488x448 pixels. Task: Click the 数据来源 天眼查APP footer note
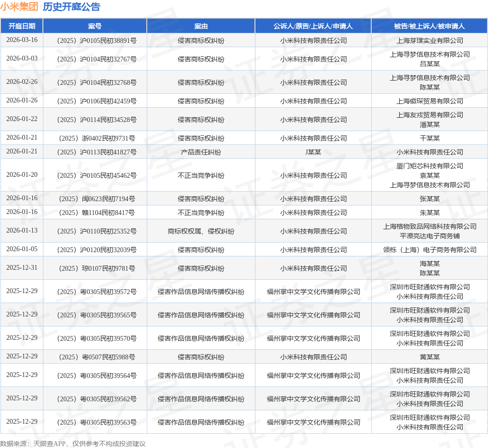tap(73, 443)
